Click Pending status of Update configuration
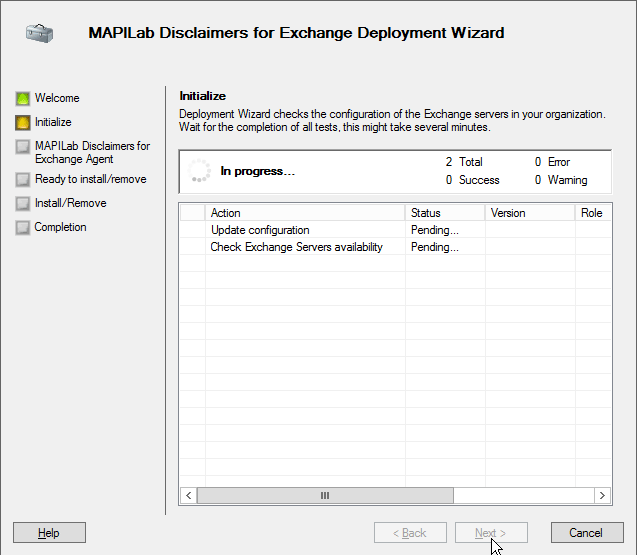Image resolution: width=637 pixels, height=555 pixels. click(x=435, y=230)
